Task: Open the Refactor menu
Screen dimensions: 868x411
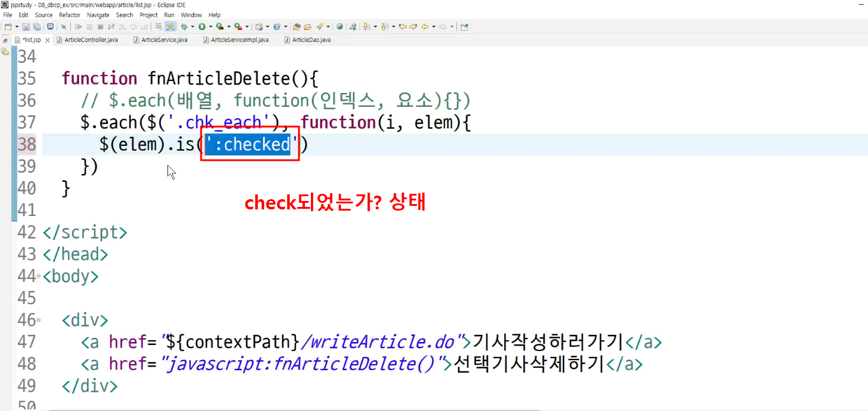Action: (x=70, y=15)
